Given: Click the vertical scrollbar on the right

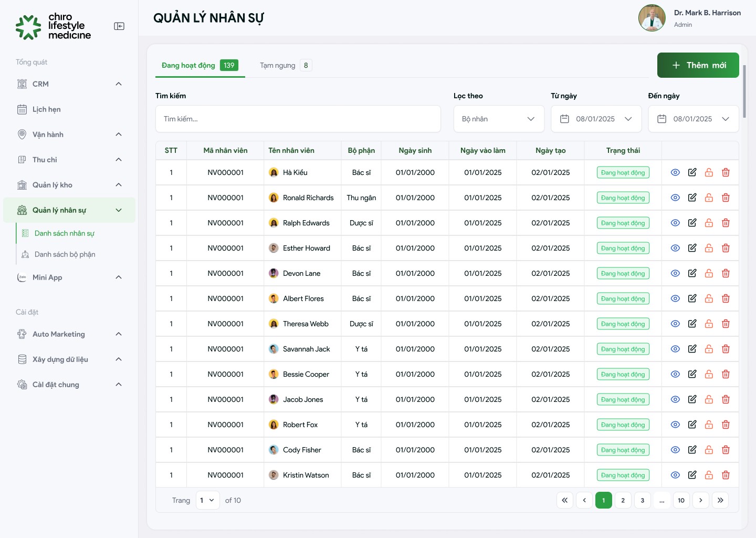Looking at the screenshot, I should 744,92.
